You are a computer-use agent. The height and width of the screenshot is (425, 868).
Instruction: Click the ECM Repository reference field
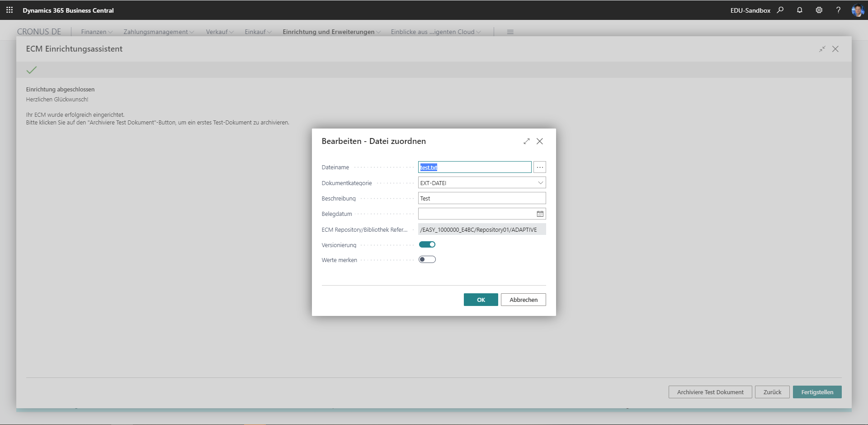pyautogui.click(x=482, y=229)
